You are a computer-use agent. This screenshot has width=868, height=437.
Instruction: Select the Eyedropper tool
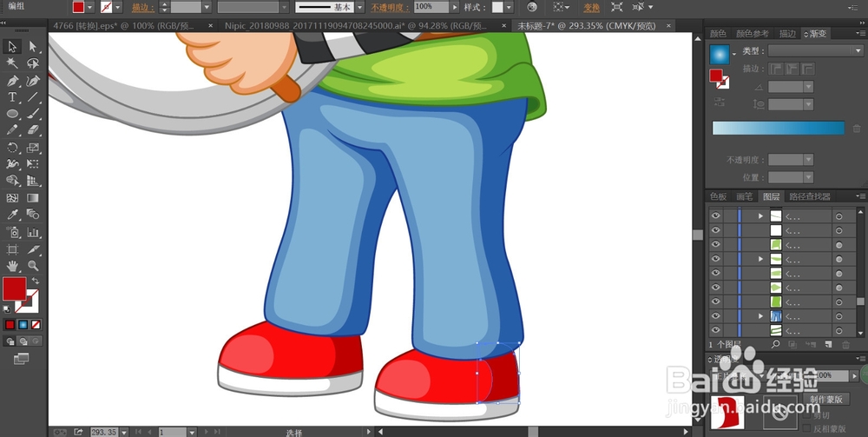coord(12,215)
